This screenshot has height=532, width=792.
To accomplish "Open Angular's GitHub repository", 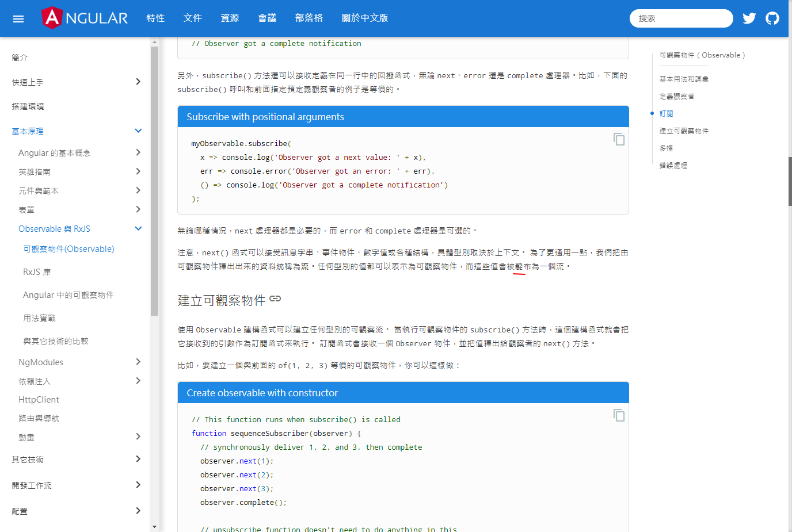I will tap(772, 18).
